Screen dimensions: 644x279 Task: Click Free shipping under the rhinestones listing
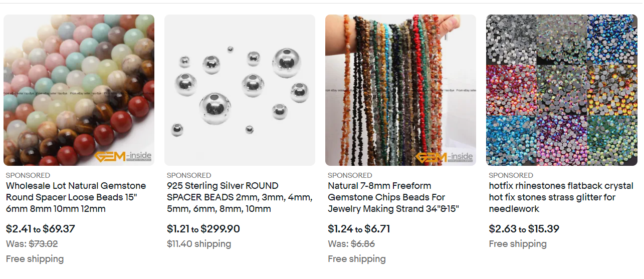(518, 244)
